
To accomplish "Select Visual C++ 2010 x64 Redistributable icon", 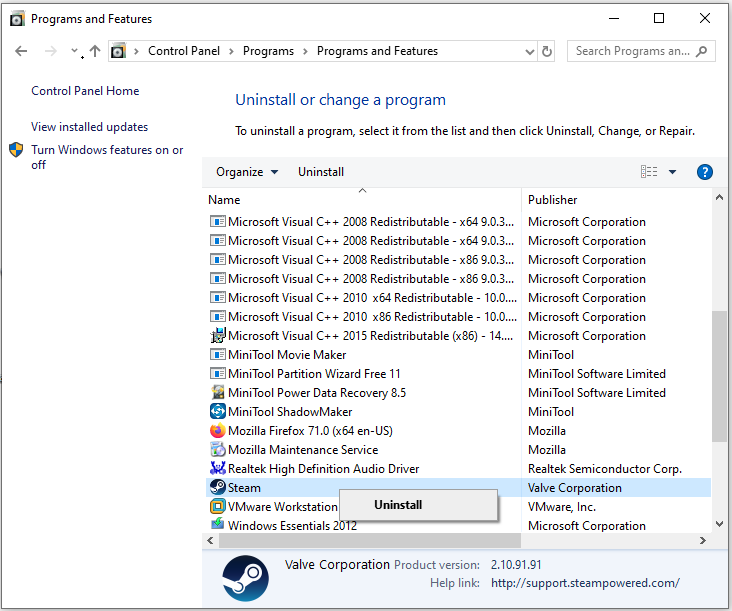I will (x=218, y=297).
